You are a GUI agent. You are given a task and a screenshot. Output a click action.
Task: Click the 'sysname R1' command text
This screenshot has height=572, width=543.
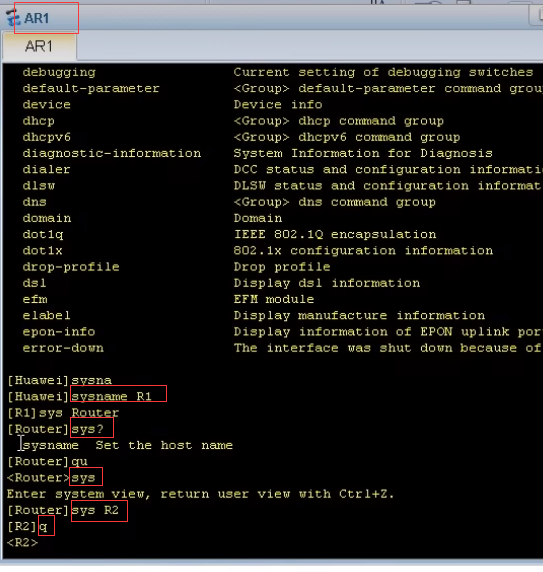pyautogui.click(x=112, y=396)
